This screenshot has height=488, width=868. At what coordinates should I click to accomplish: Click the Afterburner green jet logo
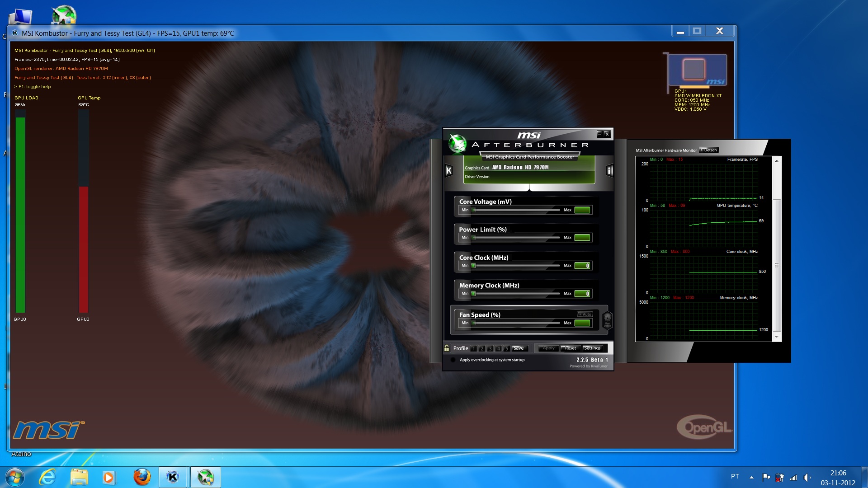(458, 144)
